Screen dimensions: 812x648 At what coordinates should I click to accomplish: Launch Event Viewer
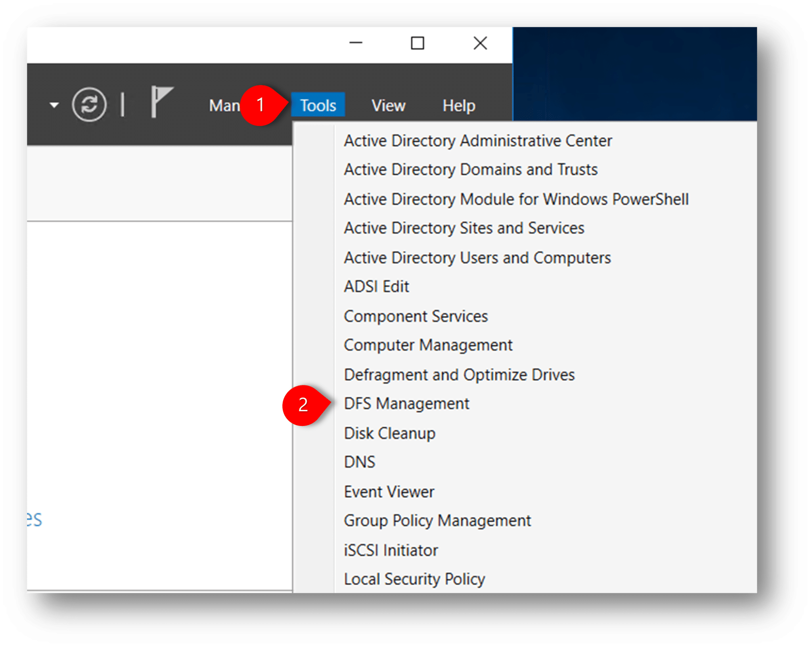tap(389, 491)
